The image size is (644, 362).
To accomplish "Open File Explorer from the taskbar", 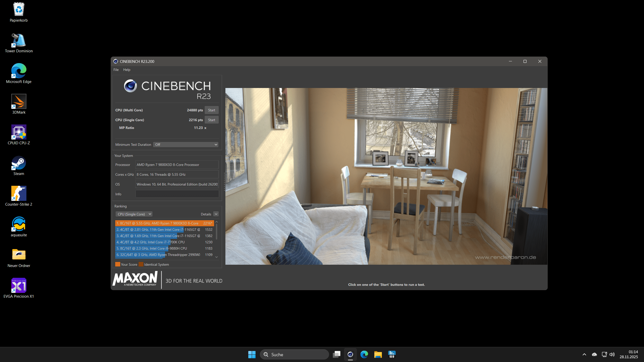I will click(x=378, y=354).
